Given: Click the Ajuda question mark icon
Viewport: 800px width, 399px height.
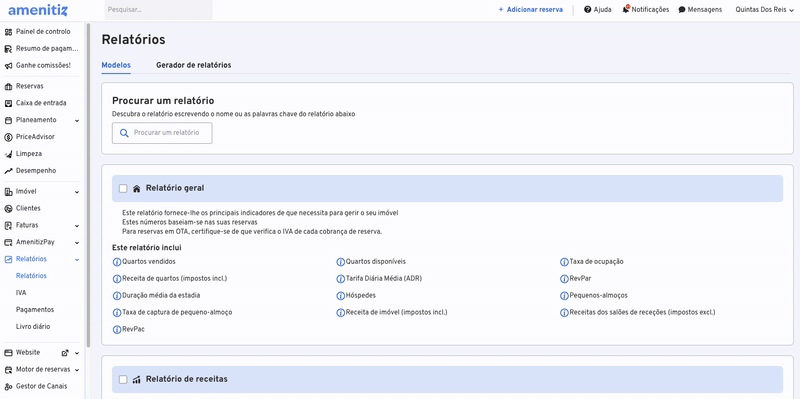Looking at the screenshot, I should coord(588,10).
